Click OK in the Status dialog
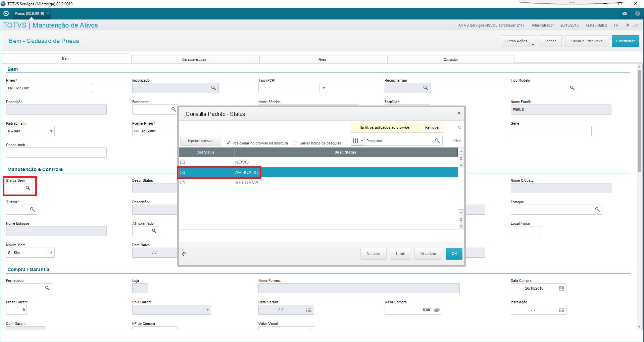 pyautogui.click(x=454, y=254)
